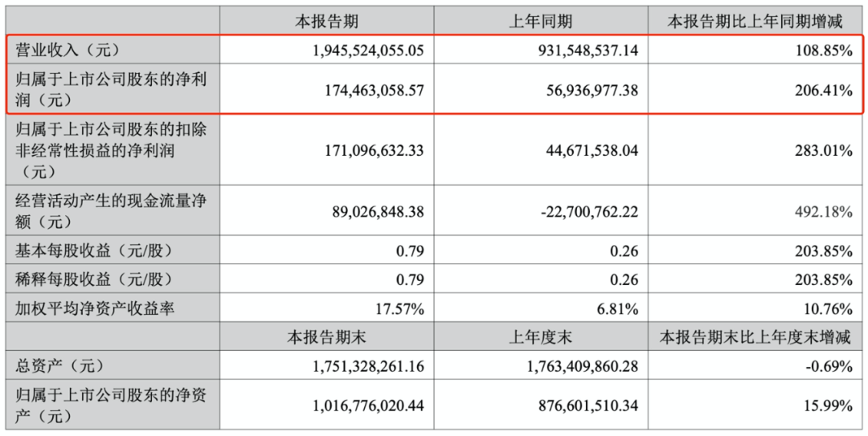Click the 本报告期 column header
The image size is (868, 436).
pyautogui.click(x=326, y=22)
